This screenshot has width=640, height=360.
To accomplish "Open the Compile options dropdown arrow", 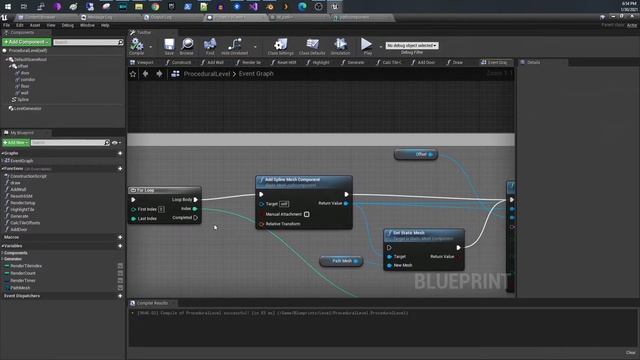I will (x=151, y=47).
